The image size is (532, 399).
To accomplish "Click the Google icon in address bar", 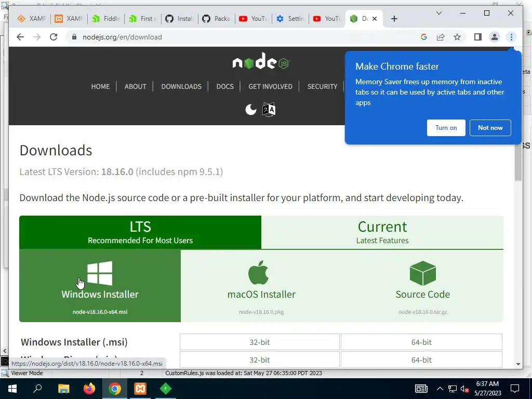I will click(424, 37).
